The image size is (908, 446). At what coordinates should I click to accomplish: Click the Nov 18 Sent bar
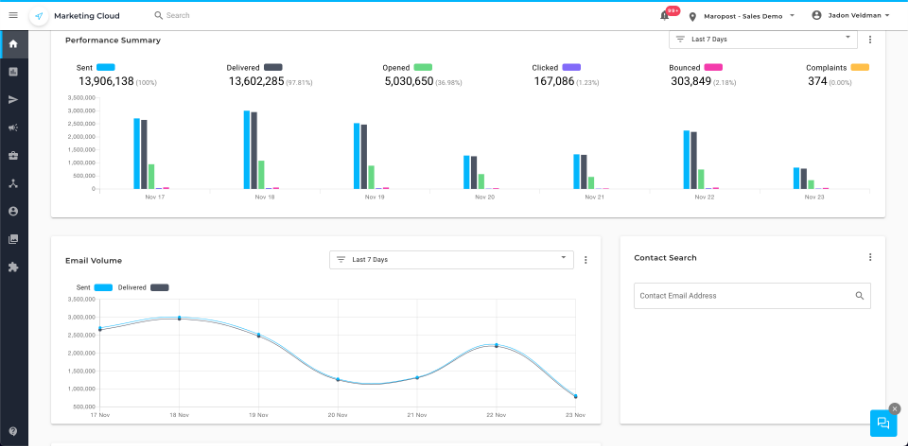[x=247, y=149]
